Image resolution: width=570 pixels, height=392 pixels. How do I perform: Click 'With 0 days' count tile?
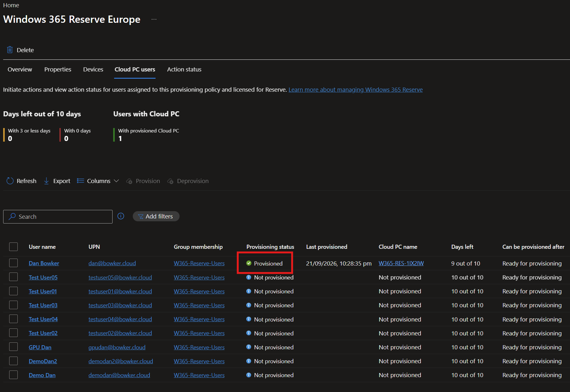[75, 135]
